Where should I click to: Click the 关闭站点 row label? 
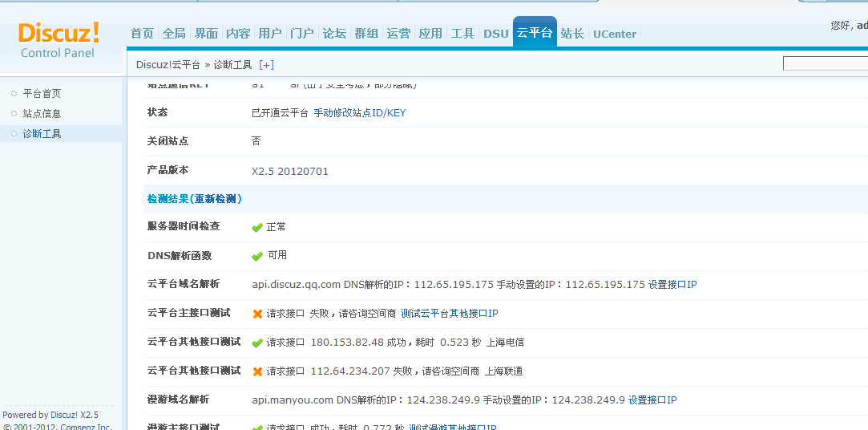(x=168, y=141)
